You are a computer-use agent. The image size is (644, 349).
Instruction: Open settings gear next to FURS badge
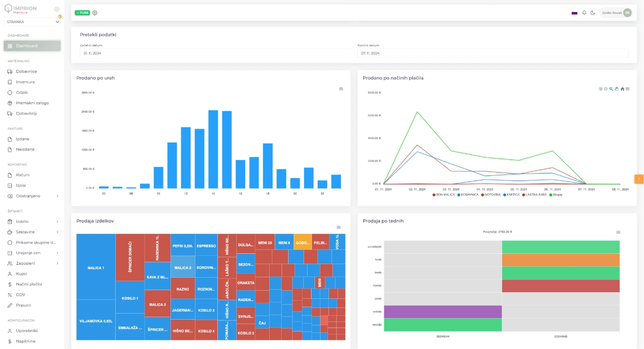(95, 12)
